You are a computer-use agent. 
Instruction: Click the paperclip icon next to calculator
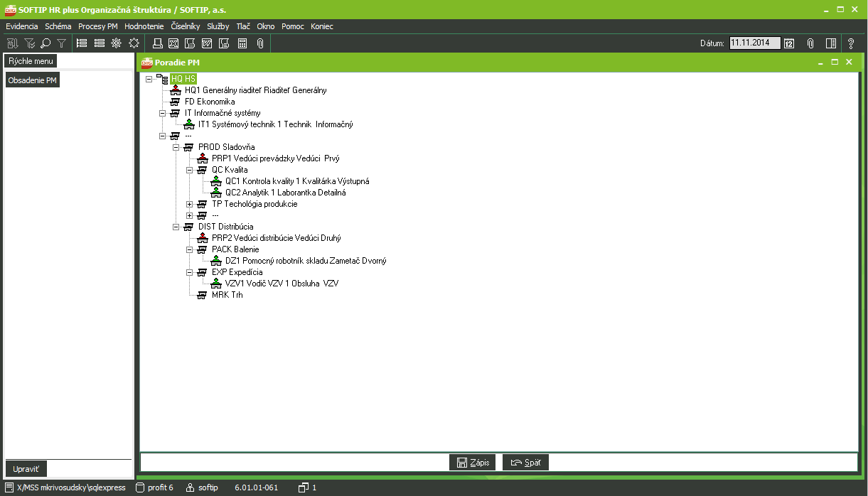click(x=260, y=43)
